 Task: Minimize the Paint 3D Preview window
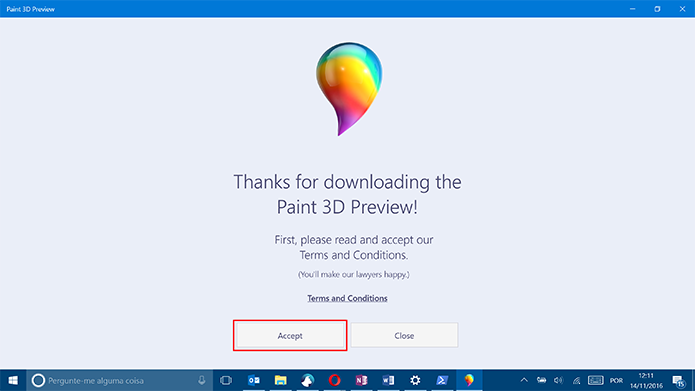pos(633,9)
